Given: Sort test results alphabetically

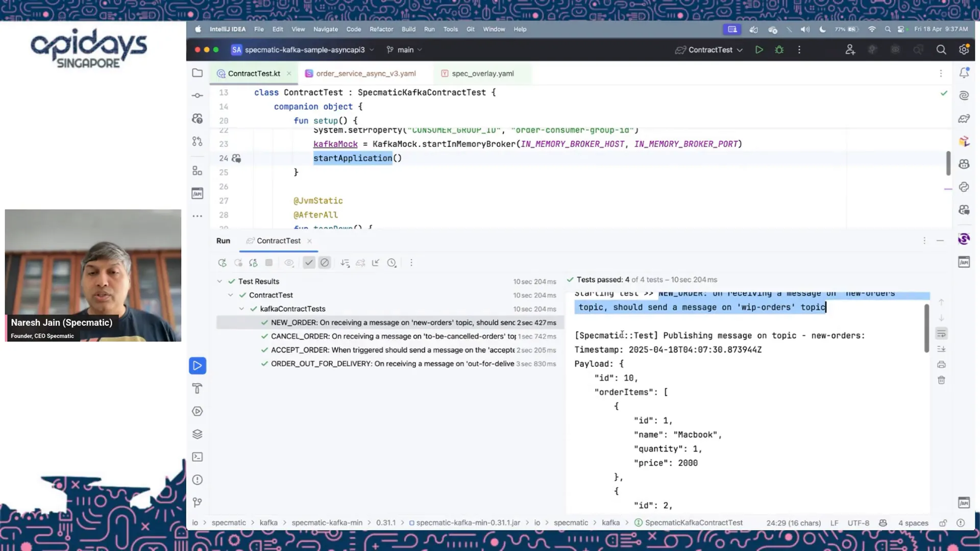Looking at the screenshot, I should pyautogui.click(x=345, y=263).
